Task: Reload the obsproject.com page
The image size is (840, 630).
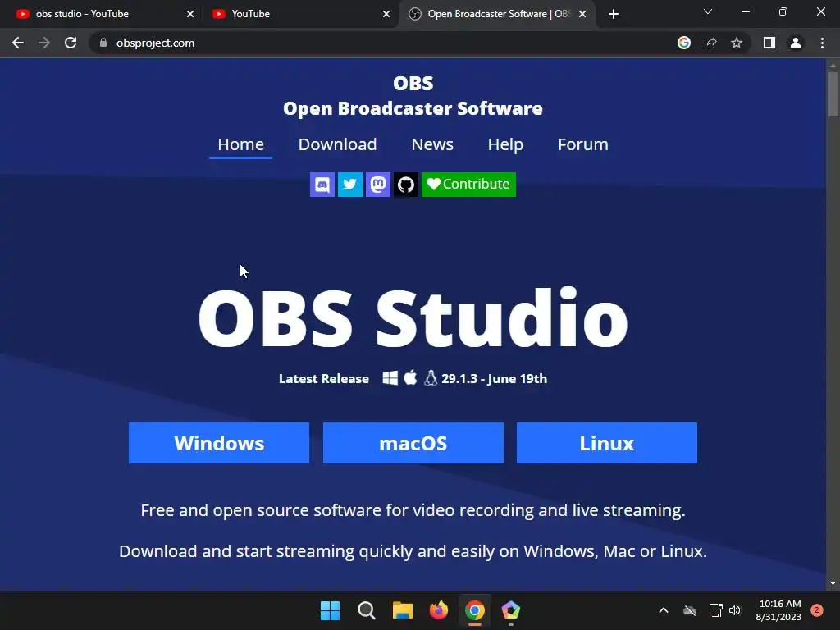Action: coord(71,43)
